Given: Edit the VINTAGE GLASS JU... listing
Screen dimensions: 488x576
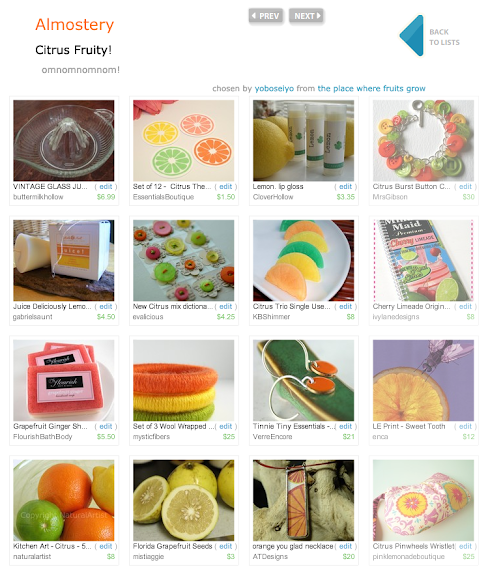Looking at the screenshot, I should 105,187.
